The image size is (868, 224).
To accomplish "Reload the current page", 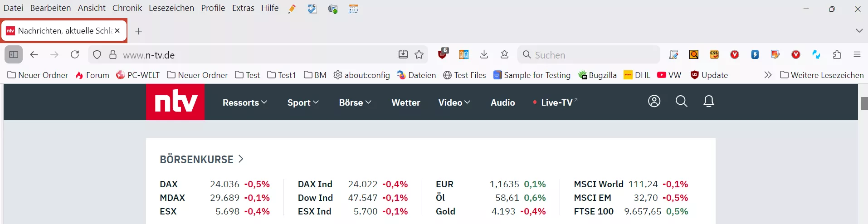I will pos(75,55).
